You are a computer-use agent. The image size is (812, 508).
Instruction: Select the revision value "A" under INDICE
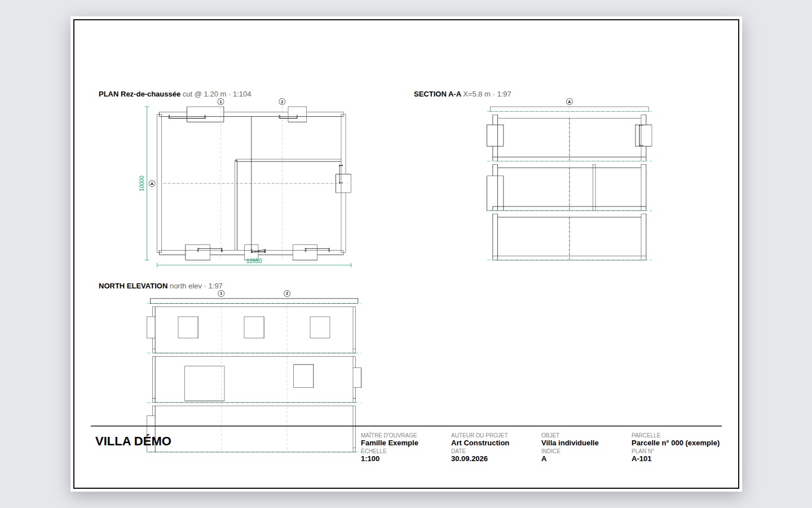click(544, 459)
